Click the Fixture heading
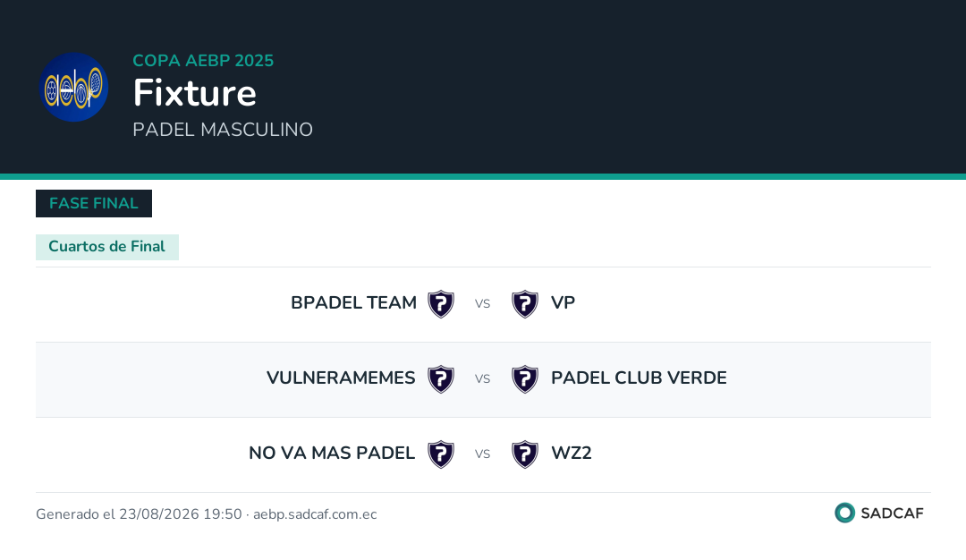 [195, 93]
